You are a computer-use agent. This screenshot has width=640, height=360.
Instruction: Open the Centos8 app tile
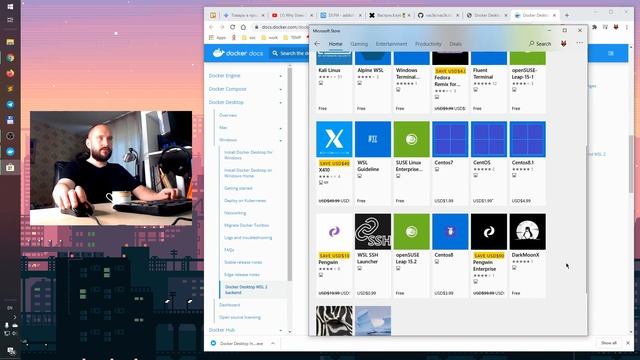tap(450, 255)
